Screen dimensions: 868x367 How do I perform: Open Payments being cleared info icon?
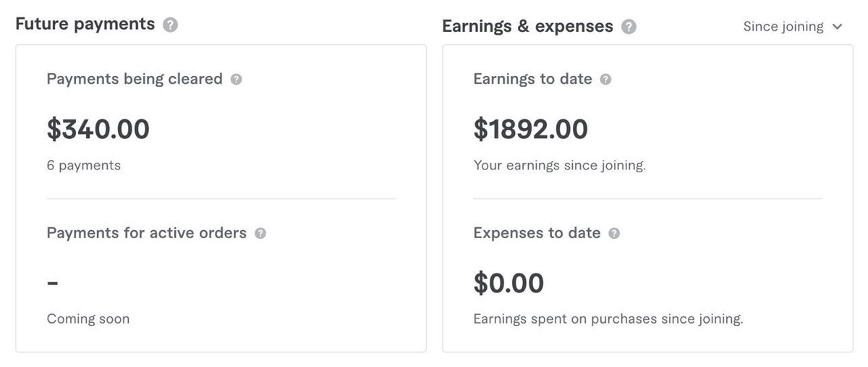coord(236,80)
